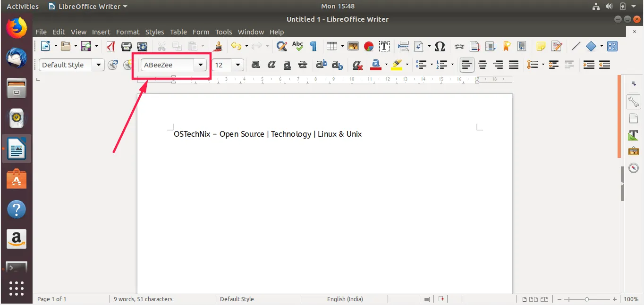Insert a special character with Omega icon
Screen dimensions: 644x305
tap(440, 46)
